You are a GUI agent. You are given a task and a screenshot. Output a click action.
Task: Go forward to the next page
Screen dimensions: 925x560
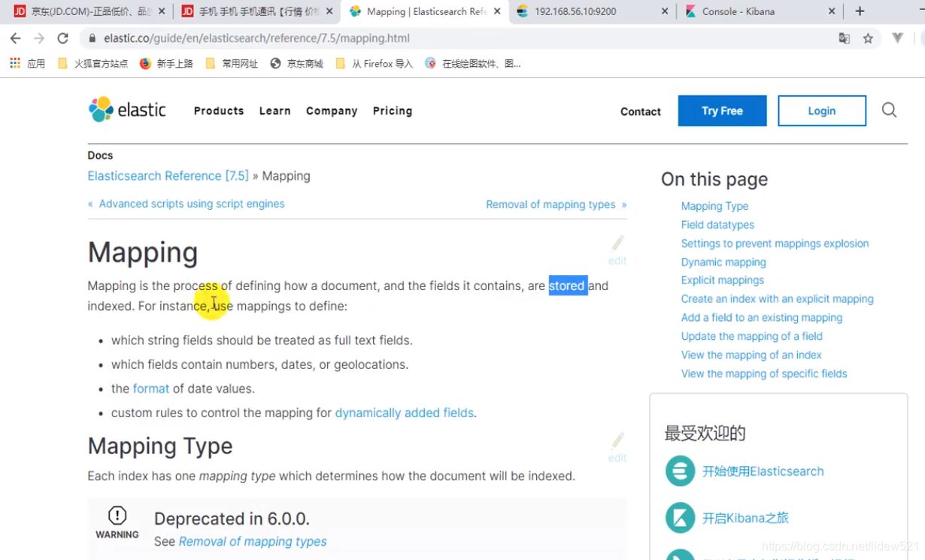point(39,38)
